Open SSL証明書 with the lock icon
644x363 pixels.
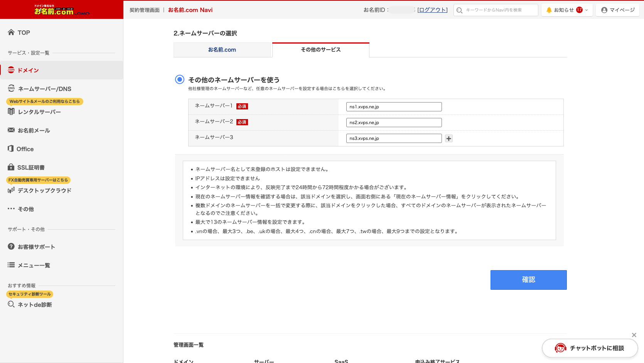tap(11, 167)
